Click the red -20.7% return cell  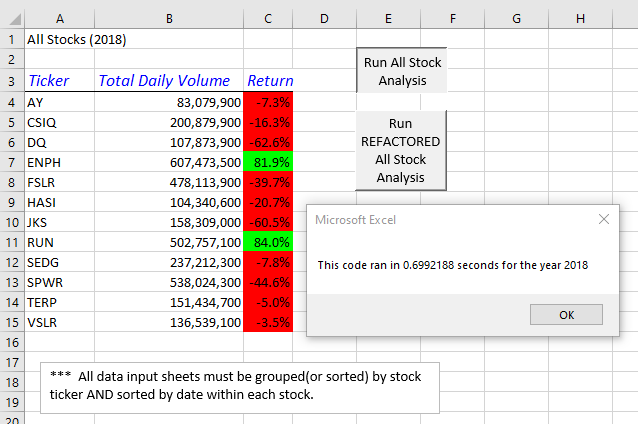coord(268,202)
